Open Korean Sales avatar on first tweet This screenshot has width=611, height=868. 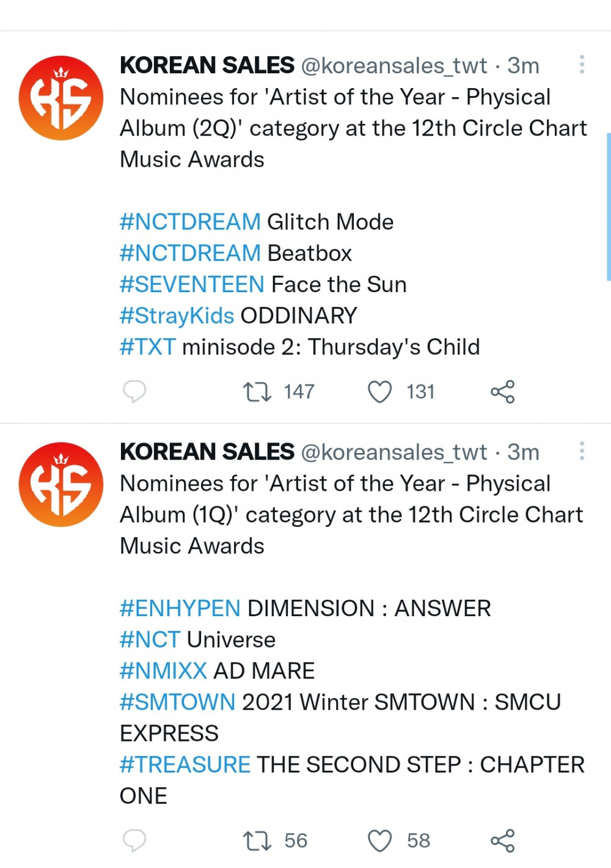(60, 98)
